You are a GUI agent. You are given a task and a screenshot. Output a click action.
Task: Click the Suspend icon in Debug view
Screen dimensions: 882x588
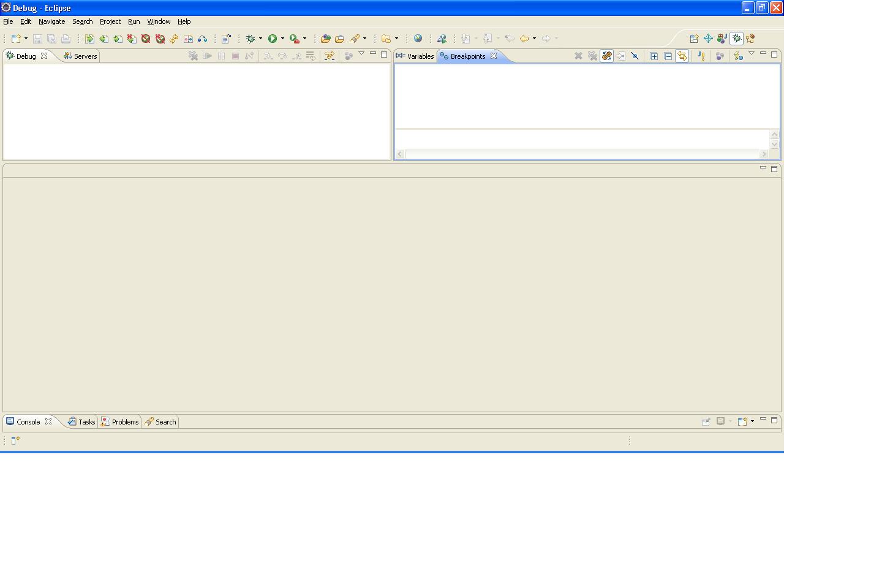click(221, 56)
